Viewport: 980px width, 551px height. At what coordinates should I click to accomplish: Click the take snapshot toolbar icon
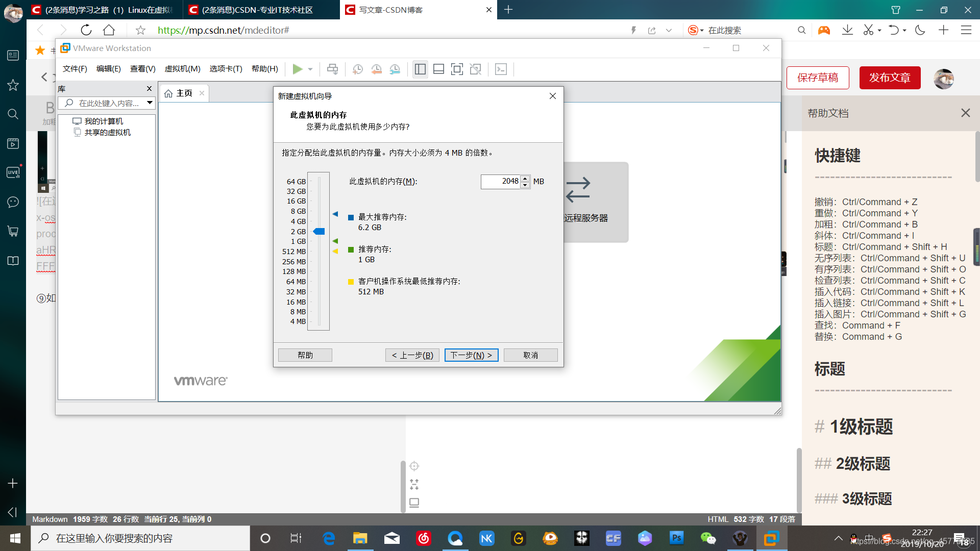(x=358, y=69)
